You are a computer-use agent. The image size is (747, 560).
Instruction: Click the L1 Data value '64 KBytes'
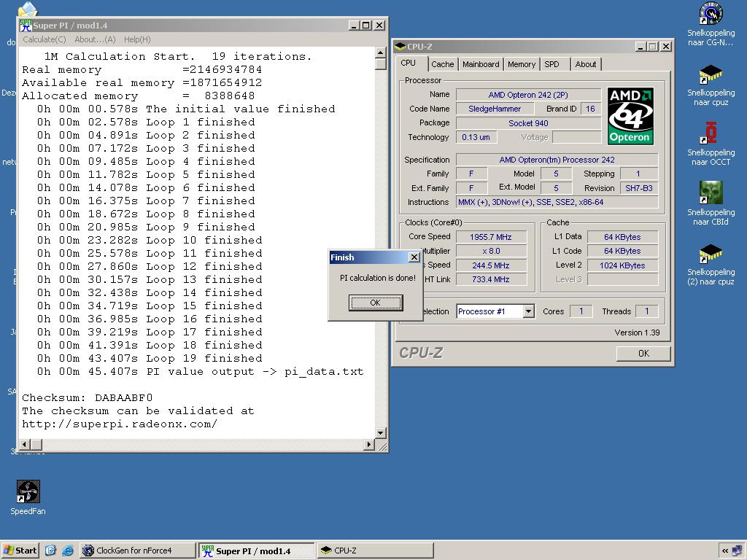[x=622, y=237]
